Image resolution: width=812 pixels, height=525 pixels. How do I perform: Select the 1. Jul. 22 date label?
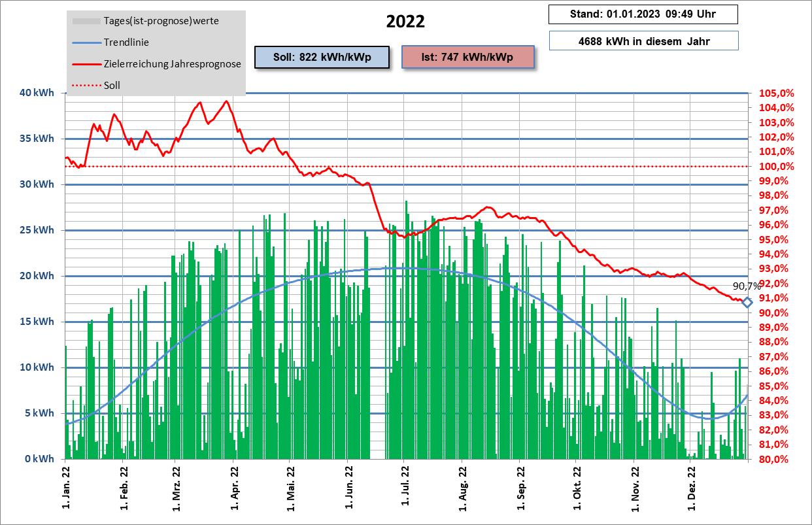(x=405, y=486)
